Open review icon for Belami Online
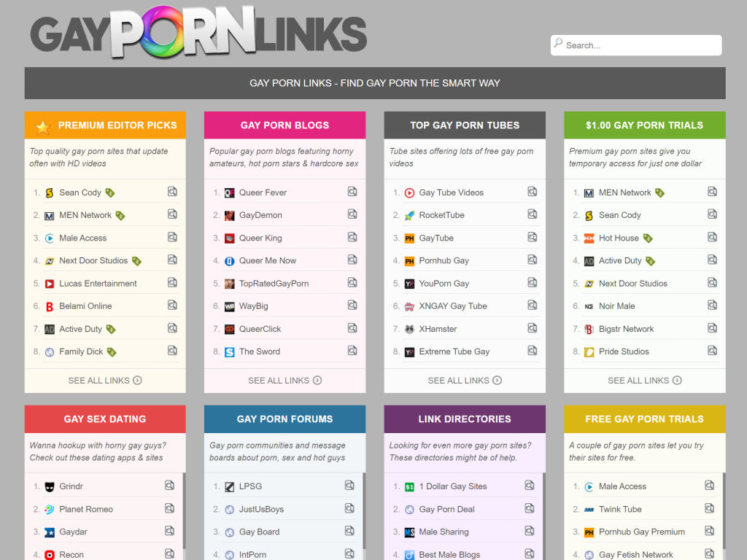 point(172,306)
